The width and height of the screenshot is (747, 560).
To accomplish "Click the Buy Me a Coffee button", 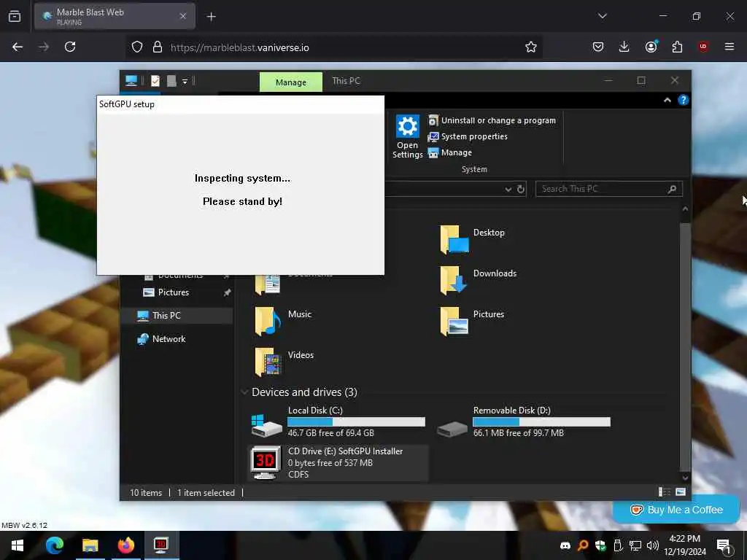I will click(676, 510).
